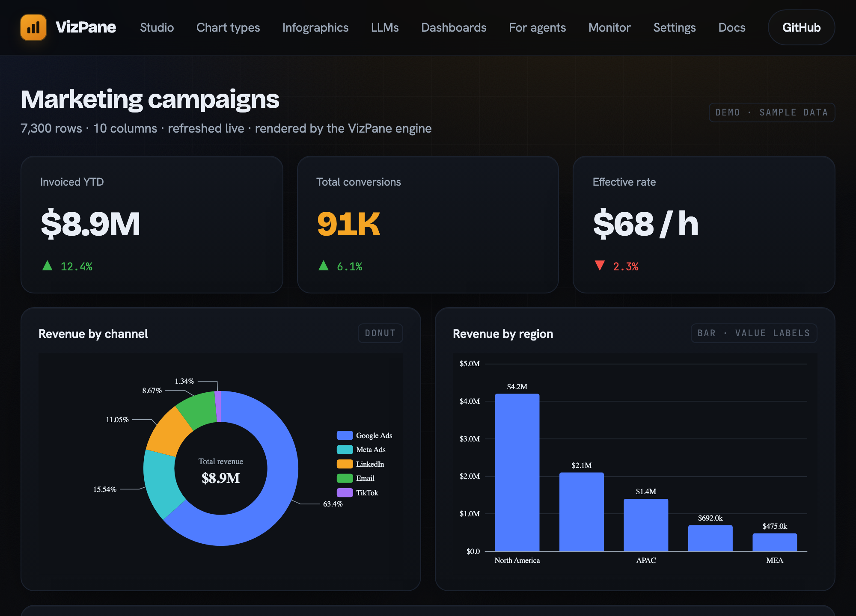
Task: Open the For agents nav link
Action: pos(537,27)
